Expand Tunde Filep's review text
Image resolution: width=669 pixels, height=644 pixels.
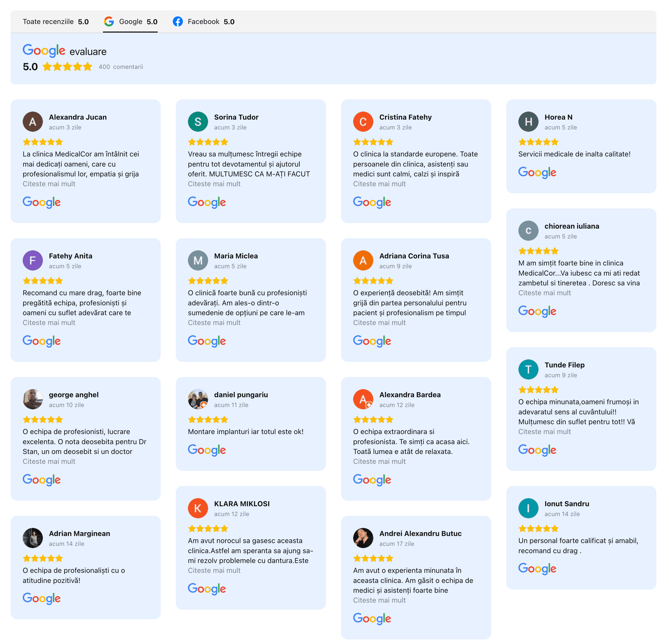coord(544,432)
